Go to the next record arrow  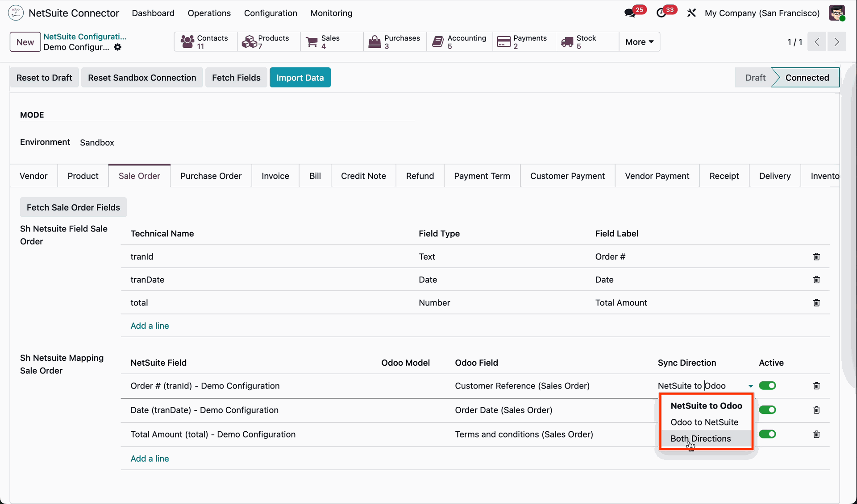(x=836, y=42)
